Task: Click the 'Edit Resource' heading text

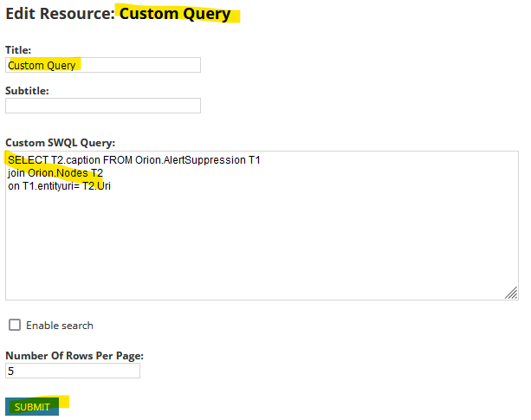Action: (61, 14)
